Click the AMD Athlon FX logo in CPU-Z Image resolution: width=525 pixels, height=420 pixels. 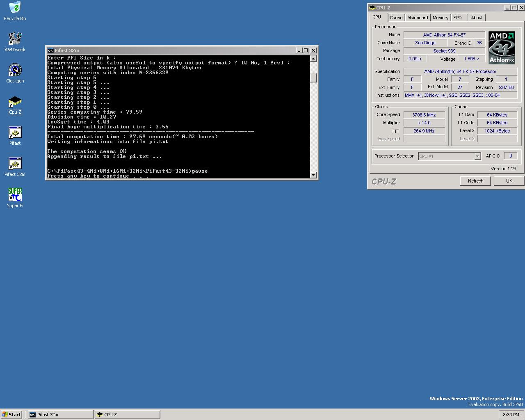[x=501, y=48]
